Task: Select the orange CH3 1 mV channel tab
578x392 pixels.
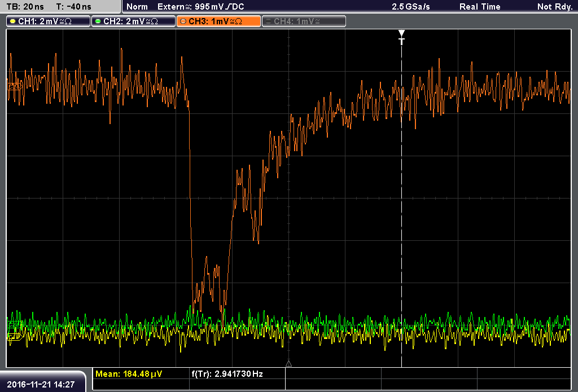Action: 218,21
